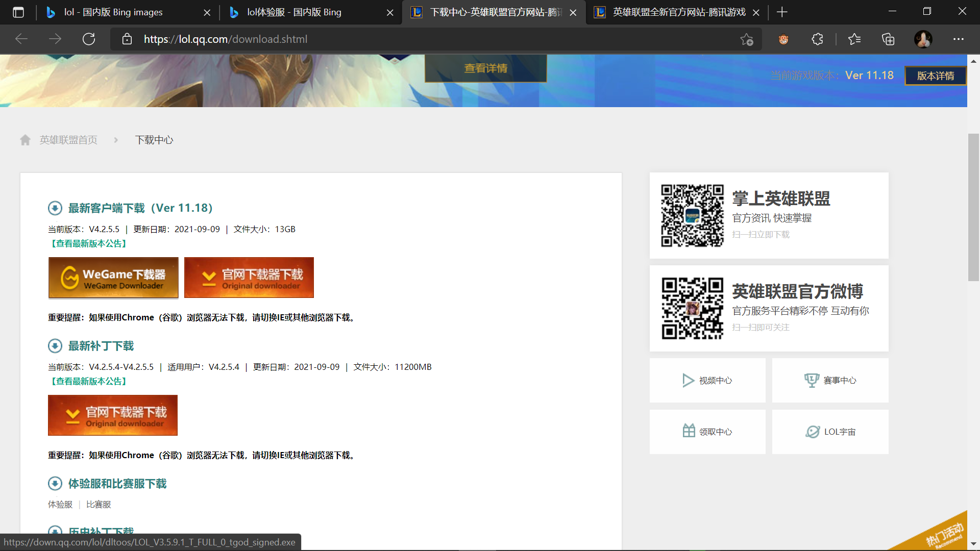The height and width of the screenshot is (551, 980).
Task: Open LOL宇宙 tile
Action: 830,432
